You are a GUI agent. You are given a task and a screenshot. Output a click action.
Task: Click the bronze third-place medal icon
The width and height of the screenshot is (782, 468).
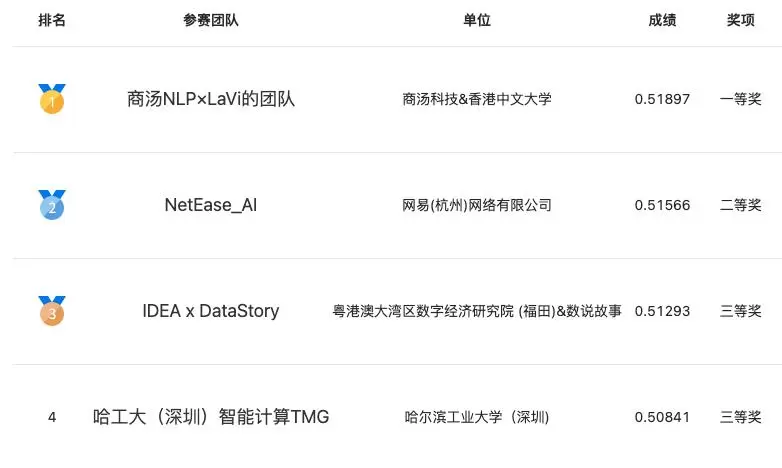pyautogui.click(x=52, y=311)
